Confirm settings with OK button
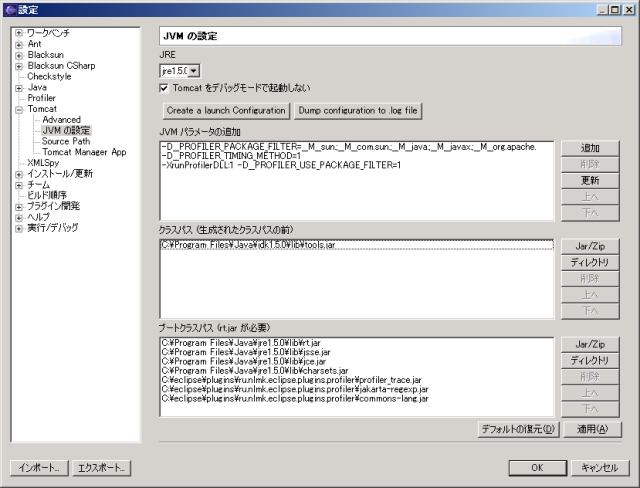The image size is (640, 488). [x=537, y=467]
